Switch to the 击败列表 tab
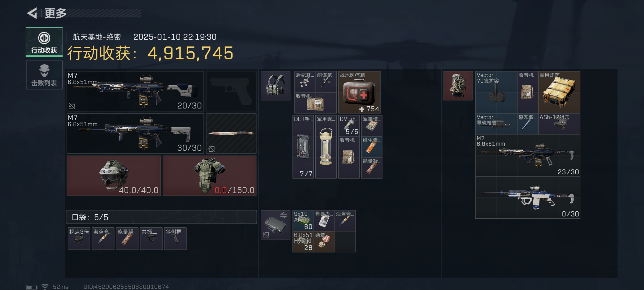 (44, 75)
